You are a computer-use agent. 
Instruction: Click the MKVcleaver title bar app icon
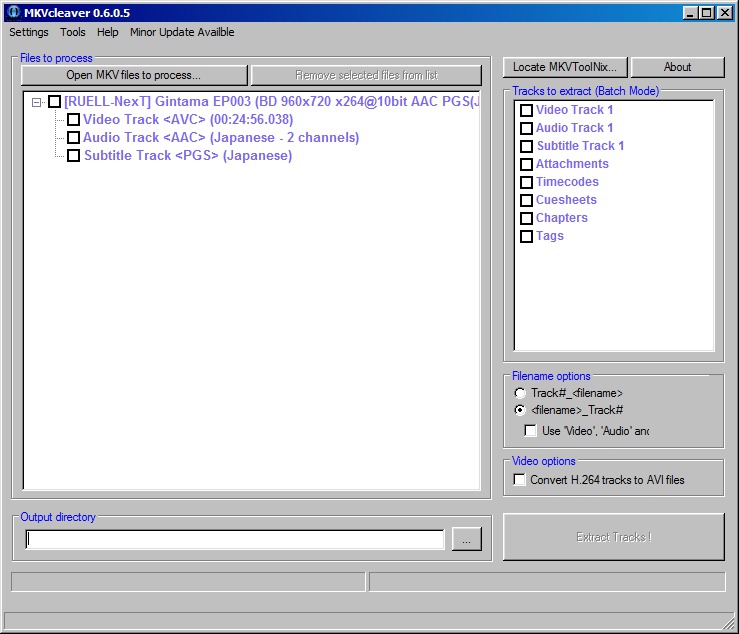click(13, 12)
